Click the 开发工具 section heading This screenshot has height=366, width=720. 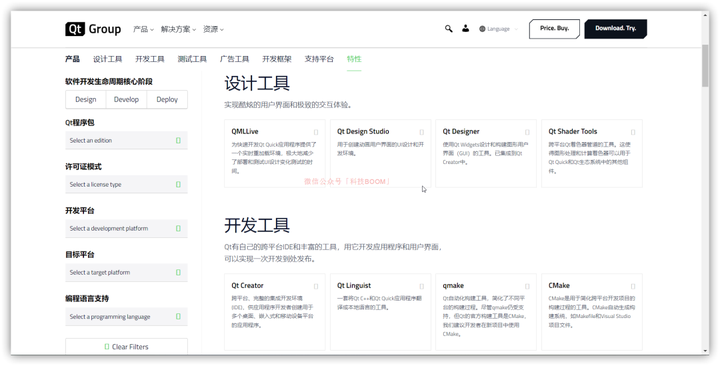(x=257, y=225)
